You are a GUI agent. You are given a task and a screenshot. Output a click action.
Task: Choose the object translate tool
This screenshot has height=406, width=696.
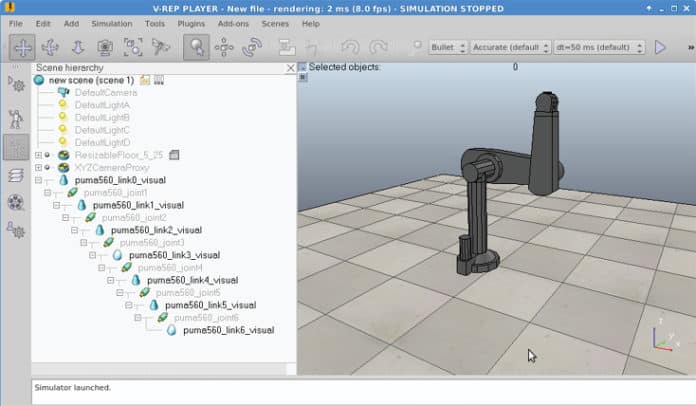click(x=225, y=47)
